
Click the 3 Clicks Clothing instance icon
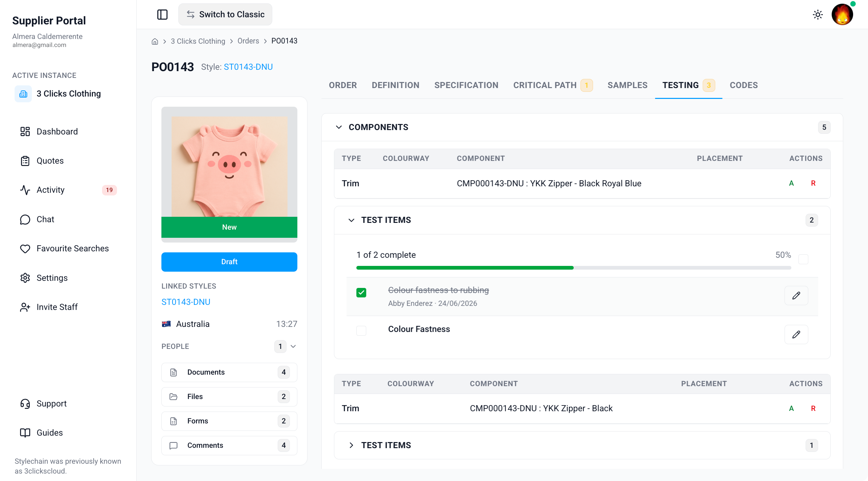[23, 94]
